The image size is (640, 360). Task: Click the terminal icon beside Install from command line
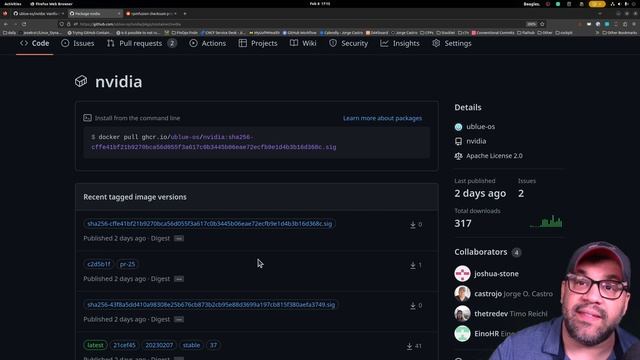point(87,118)
